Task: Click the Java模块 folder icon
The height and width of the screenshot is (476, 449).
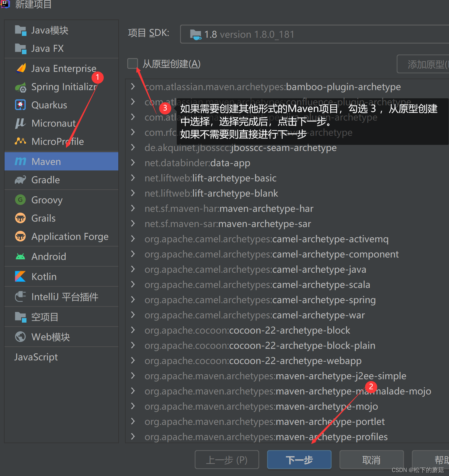Action: (21, 30)
